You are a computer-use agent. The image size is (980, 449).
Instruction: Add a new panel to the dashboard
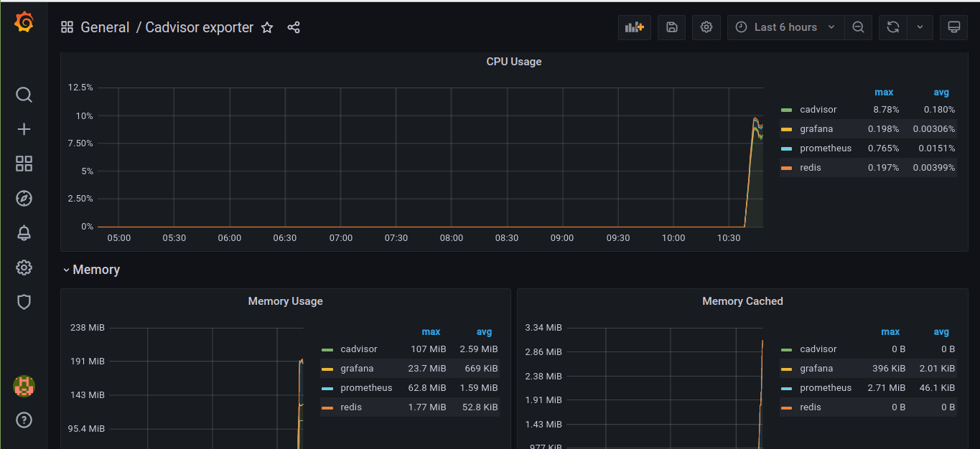635,27
